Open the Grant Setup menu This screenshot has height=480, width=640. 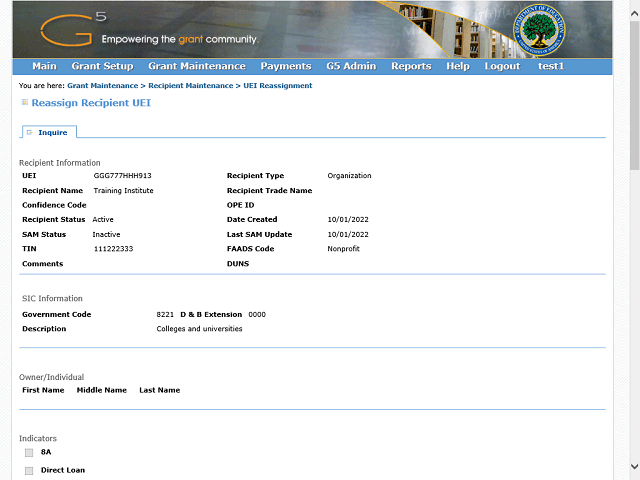tap(102, 66)
